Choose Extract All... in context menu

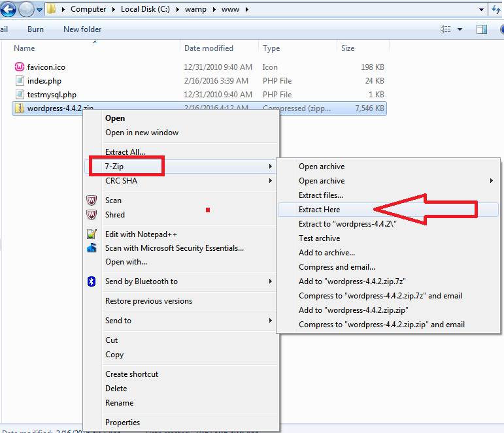(x=181, y=152)
